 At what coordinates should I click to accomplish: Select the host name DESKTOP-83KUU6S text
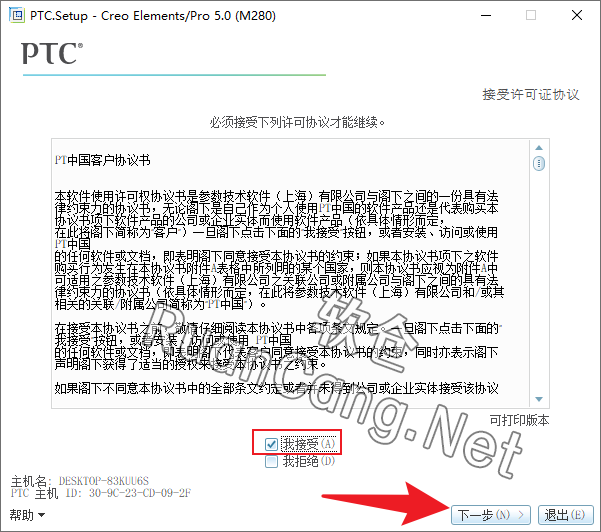point(103,481)
